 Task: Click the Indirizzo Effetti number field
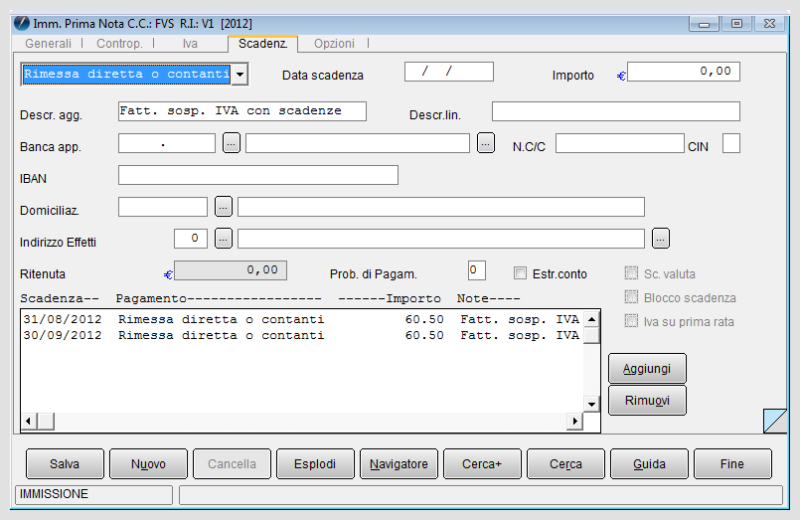(191, 238)
